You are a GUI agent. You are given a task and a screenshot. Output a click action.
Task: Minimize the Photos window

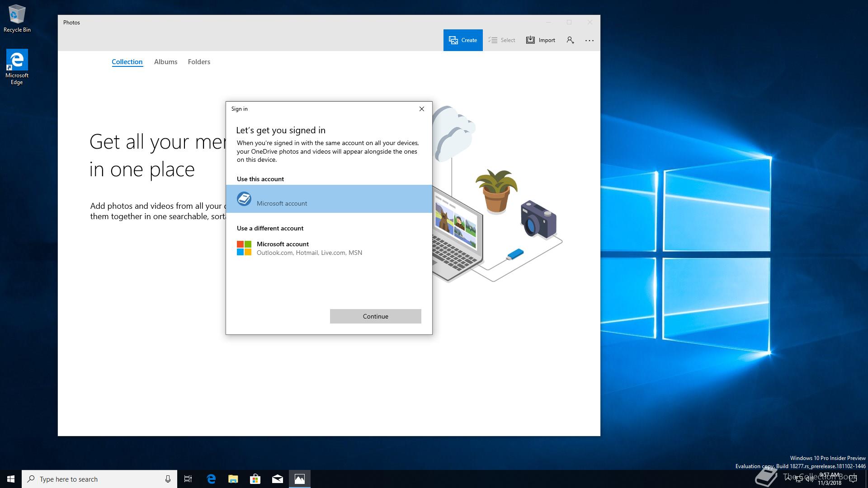click(x=548, y=22)
